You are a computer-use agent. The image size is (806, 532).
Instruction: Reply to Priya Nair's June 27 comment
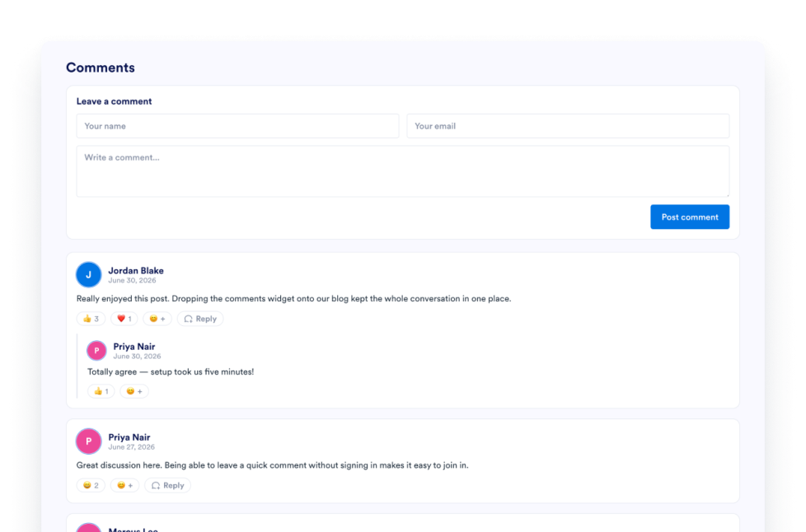(x=167, y=485)
